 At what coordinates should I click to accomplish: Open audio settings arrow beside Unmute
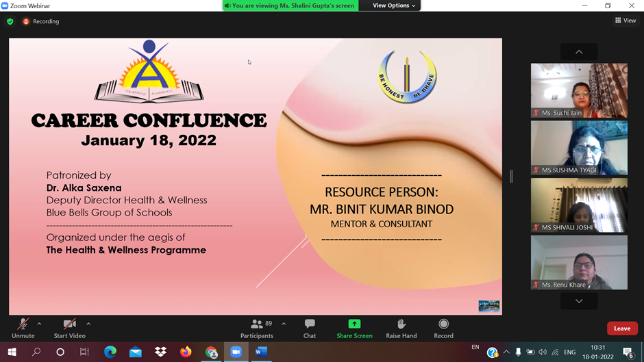[x=39, y=324]
